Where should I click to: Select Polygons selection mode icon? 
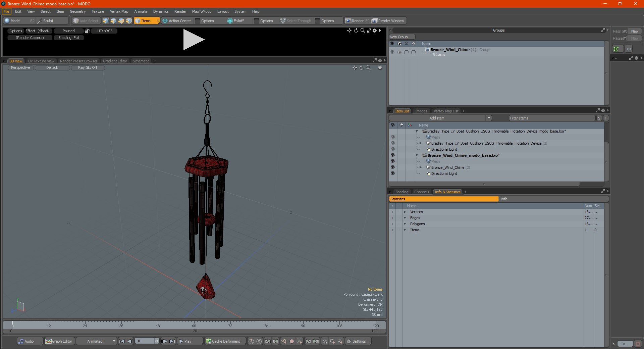coord(121,21)
